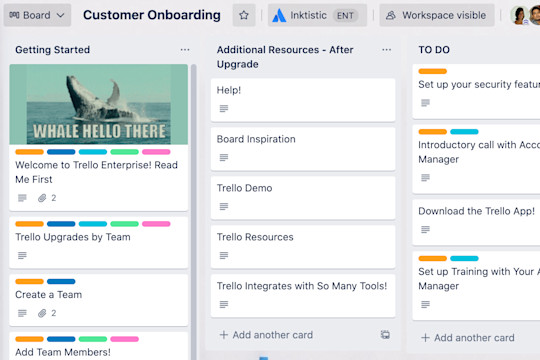Click the dark blue label on Create a Team

coord(61,281)
